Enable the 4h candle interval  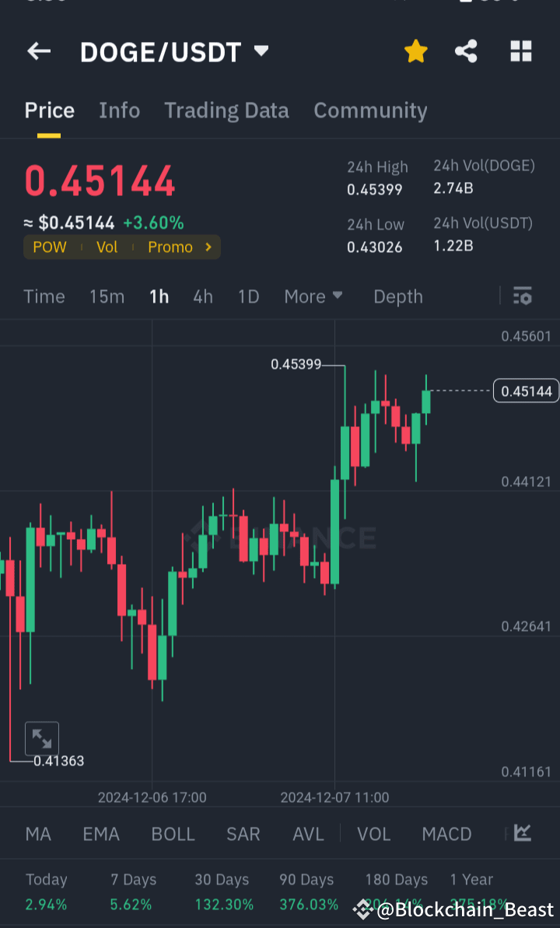[202, 296]
